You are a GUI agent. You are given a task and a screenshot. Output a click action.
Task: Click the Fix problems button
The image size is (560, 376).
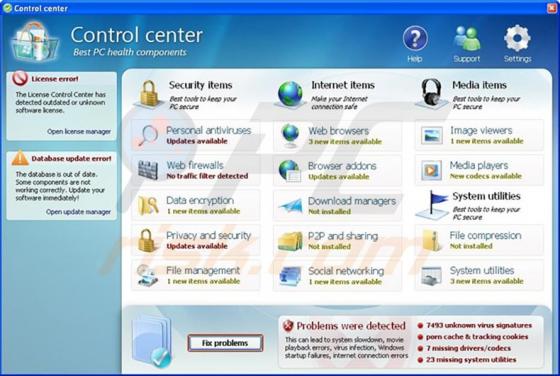pyautogui.click(x=225, y=343)
